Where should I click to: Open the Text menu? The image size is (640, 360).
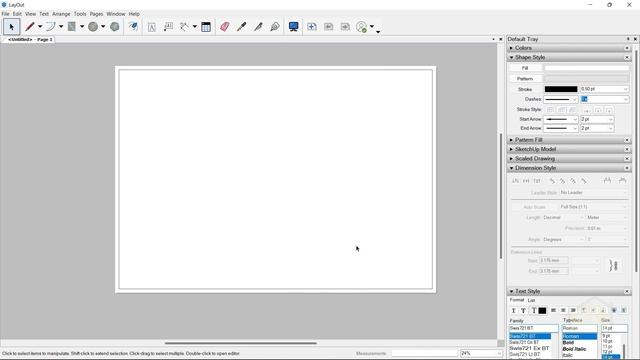pos(44,14)
